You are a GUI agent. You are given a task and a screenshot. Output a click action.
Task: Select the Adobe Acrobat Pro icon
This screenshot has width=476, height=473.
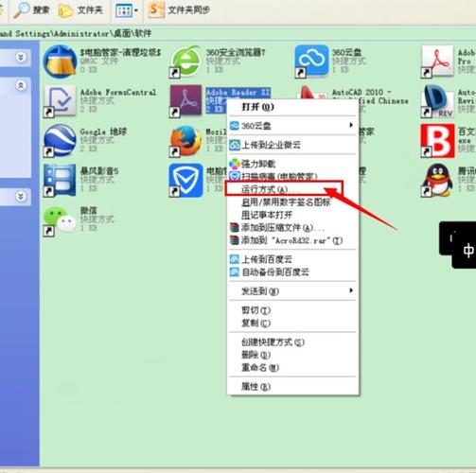click(437, 61)
